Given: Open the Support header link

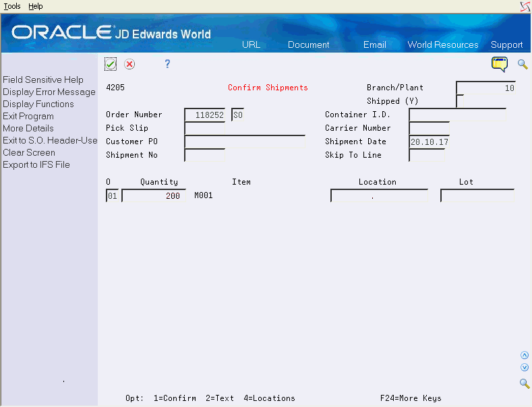Looking at the screenshot, I should coord(506,44).
